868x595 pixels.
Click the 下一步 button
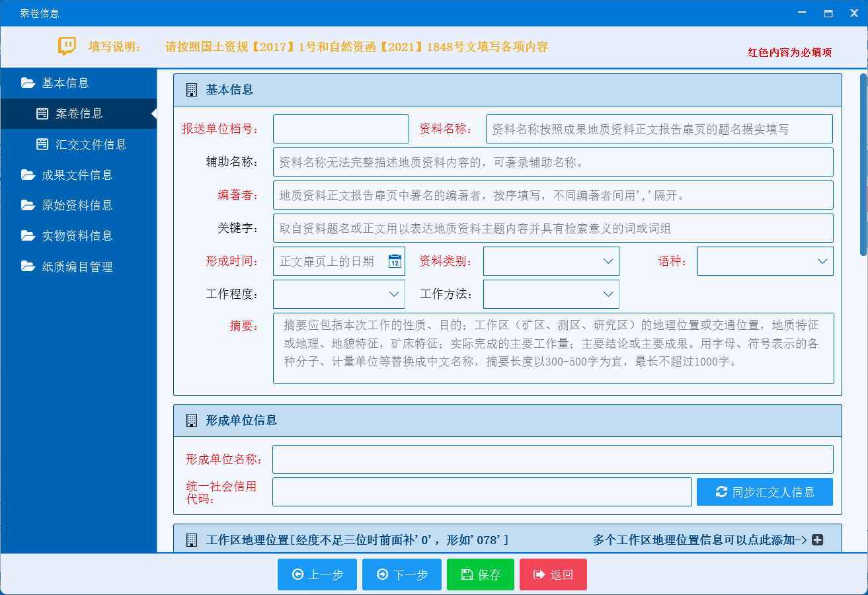[x=402, y=575]
